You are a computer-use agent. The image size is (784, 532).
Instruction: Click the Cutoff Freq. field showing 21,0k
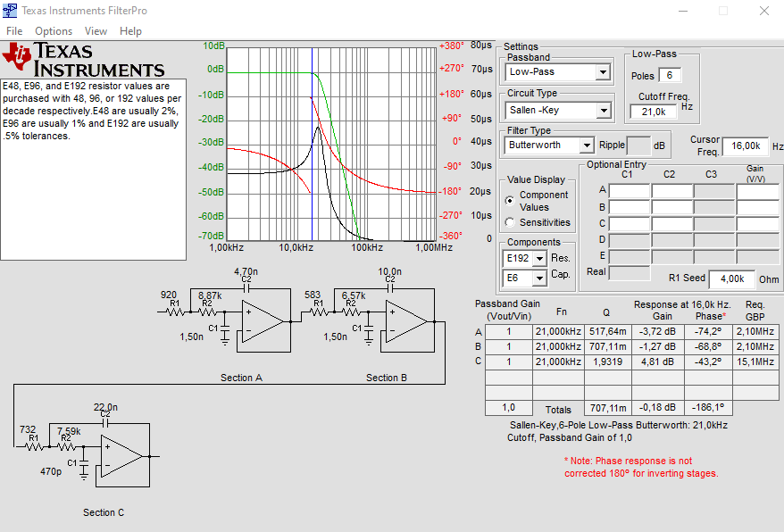click(x=654, y=112)
